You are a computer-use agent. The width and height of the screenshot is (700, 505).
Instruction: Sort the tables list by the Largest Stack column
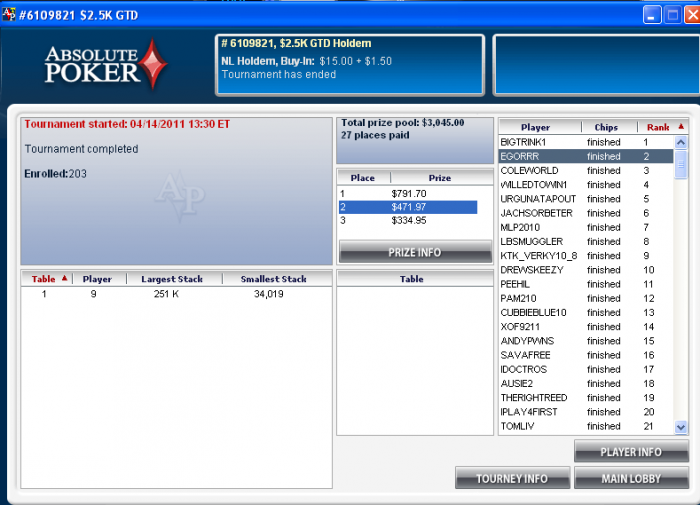point(174,279)
